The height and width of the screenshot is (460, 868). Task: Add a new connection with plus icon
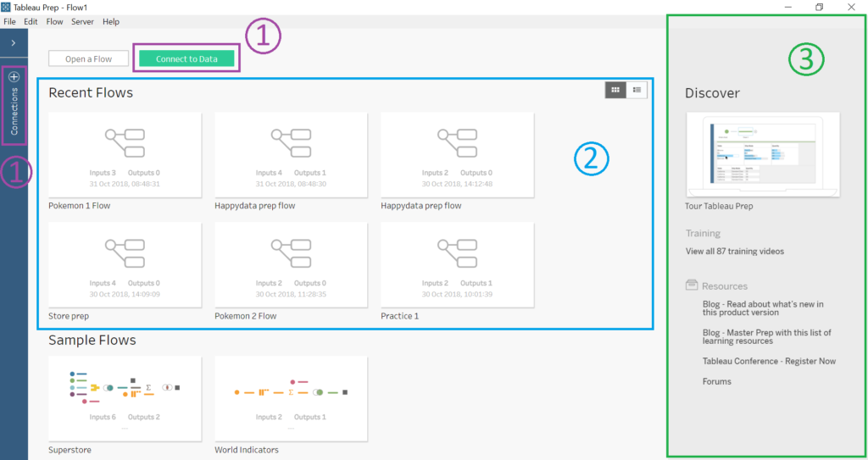point(14,77)
